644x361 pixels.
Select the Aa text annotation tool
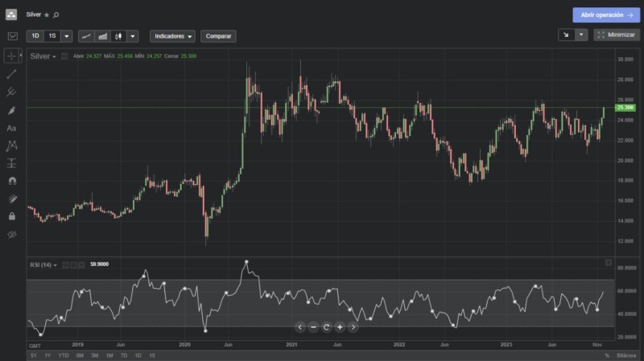tap(11, 129)
